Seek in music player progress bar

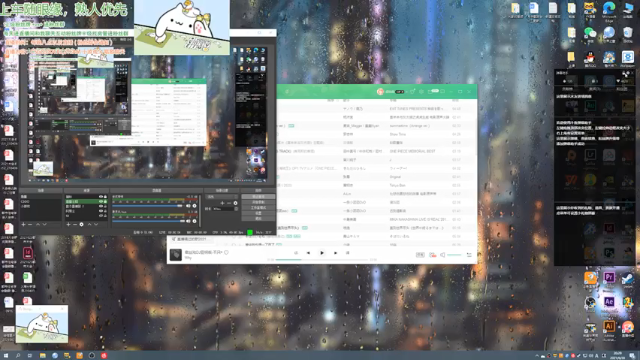coord(322,260)
